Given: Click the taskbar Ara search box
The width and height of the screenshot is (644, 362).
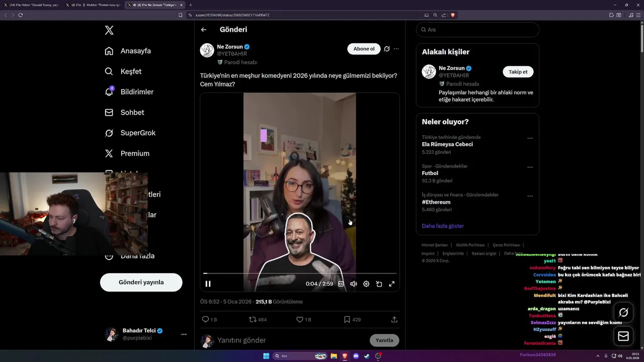Looking at the screenshot, I should click(300, 356).
